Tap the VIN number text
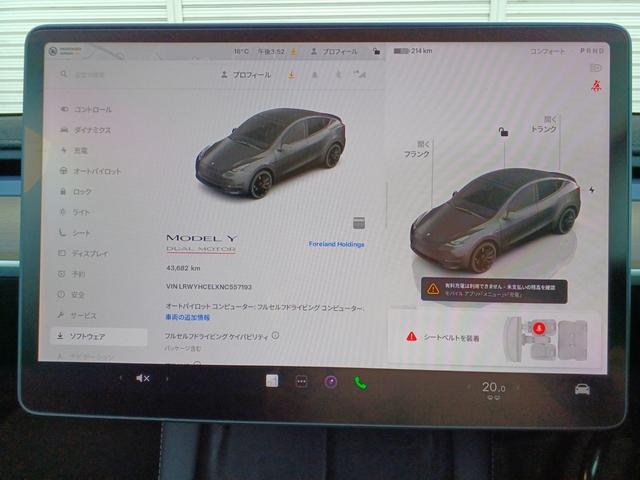Image resolution: width=640 pixels, height=480 pixels. point(209,287)
